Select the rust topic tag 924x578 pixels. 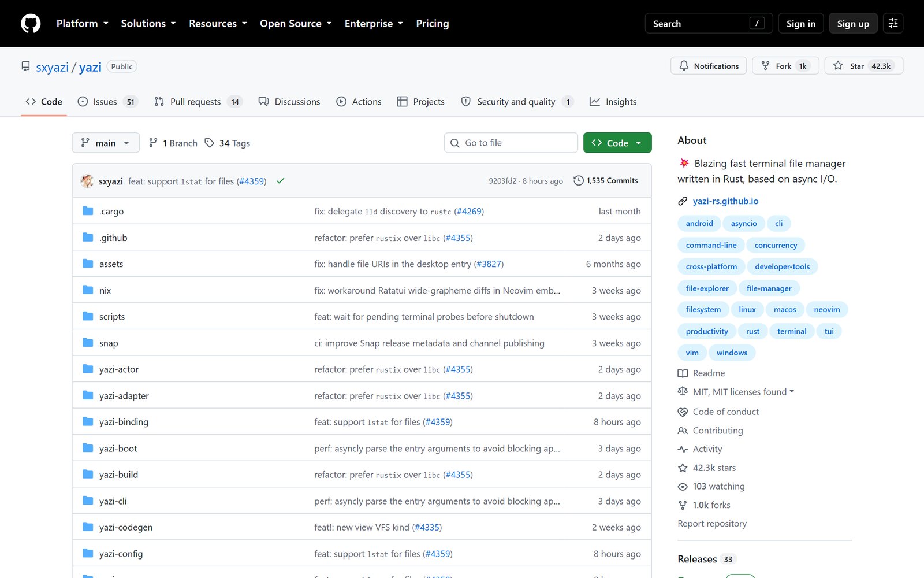pos(752,331)
